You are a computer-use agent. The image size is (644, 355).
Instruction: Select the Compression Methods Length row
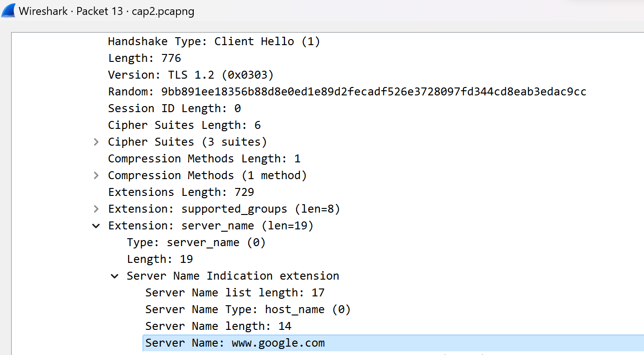pos(204,159)
